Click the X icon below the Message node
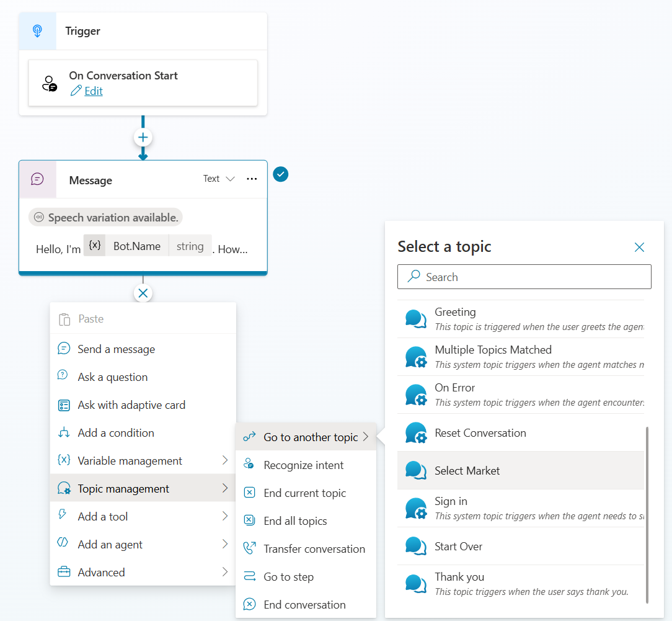The width and height of the screenshot is (672, 621). coord(143,293)
